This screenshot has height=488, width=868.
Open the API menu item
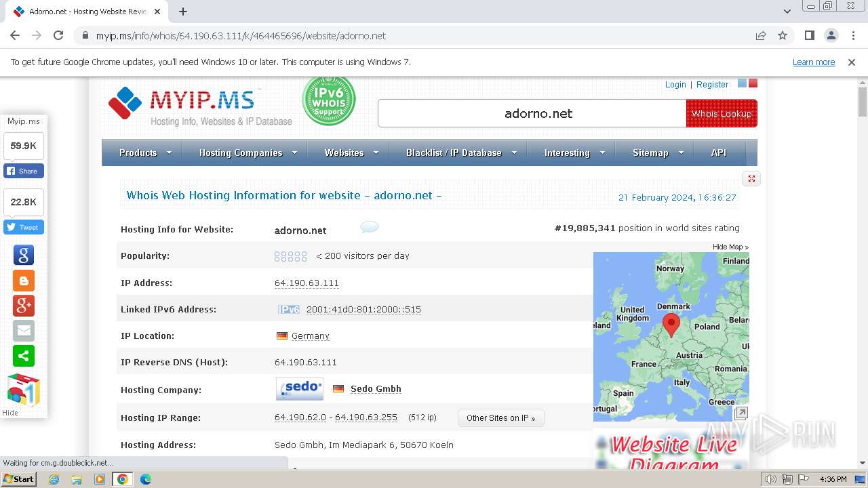point(719,152)
